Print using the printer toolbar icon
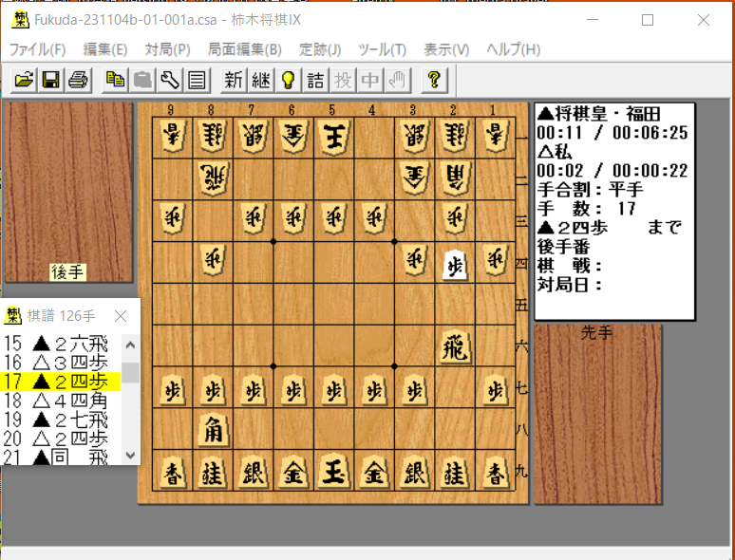This screenshot has height=560, width=735. pyautogui.click(x=78, y=80)
